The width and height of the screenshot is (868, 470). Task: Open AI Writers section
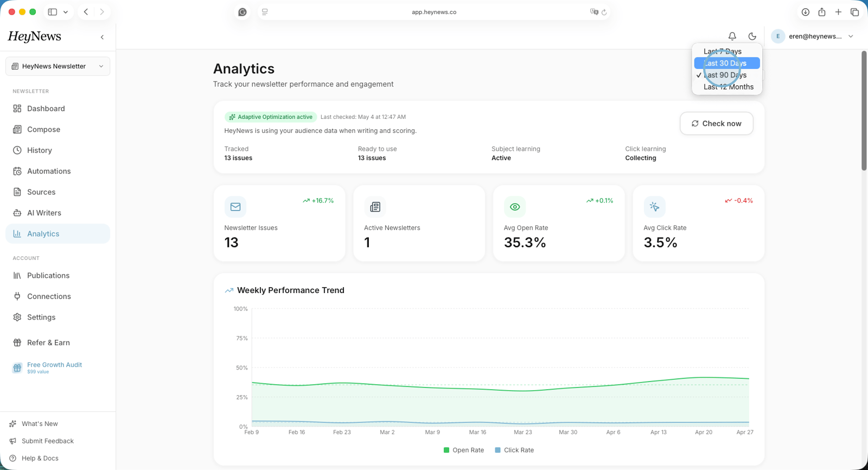coord(58,213)
